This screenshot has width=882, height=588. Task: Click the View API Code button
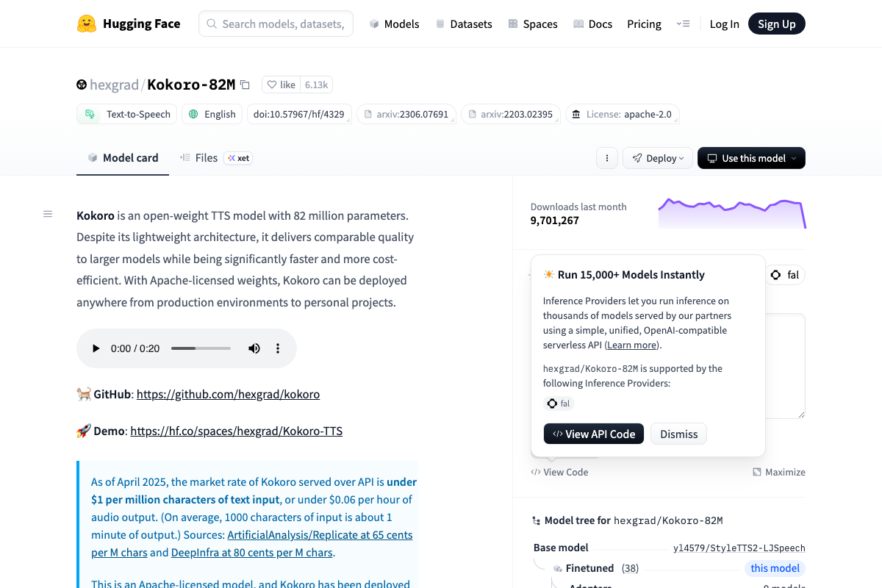[594, 434]
